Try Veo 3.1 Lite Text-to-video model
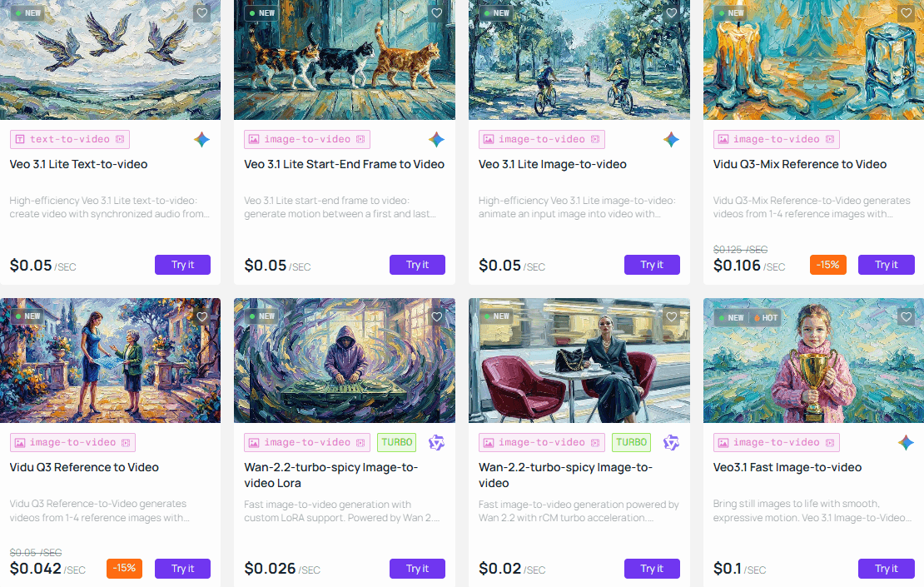The image size is (924, 587). pyautogui.click(x=182, y=265)
